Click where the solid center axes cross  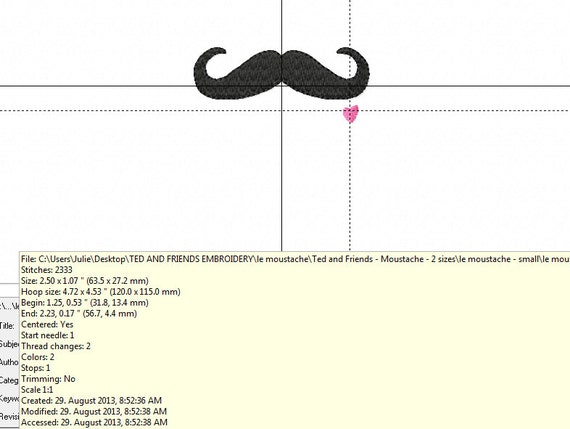point(282,86)
